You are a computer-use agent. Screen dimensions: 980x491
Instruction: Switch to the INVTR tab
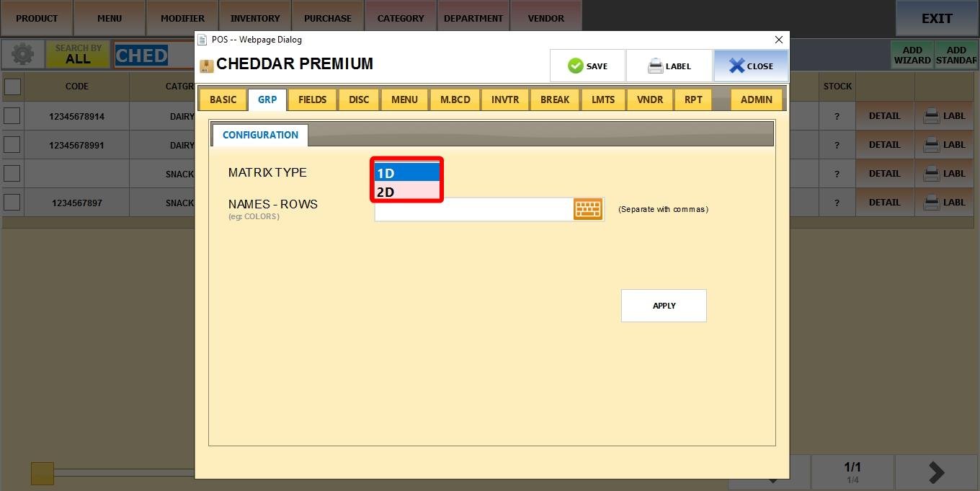pyautogui.click(x=504, y=99)
